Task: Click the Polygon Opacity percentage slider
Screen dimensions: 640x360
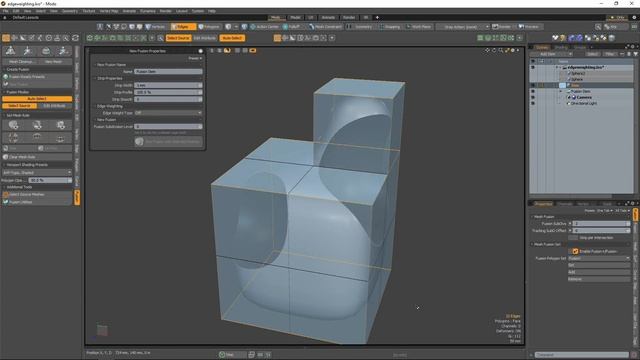Action: (x=50, y=180)
